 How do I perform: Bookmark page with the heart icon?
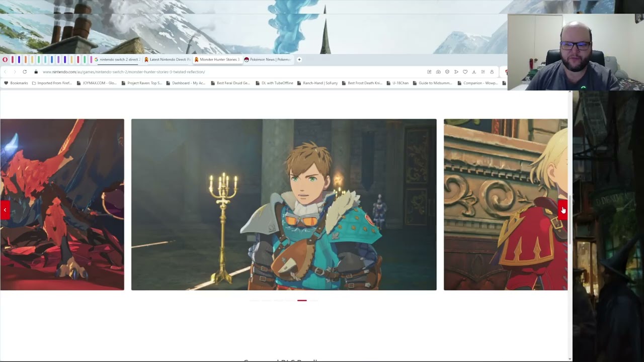click(x=465, y=72)
